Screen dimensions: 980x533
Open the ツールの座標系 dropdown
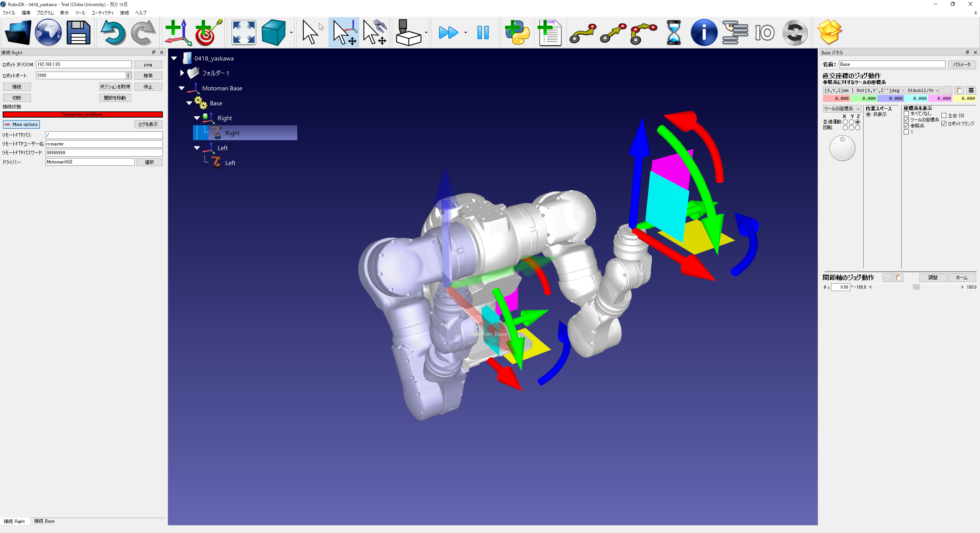pyautogui.click(x=842, y=109)
